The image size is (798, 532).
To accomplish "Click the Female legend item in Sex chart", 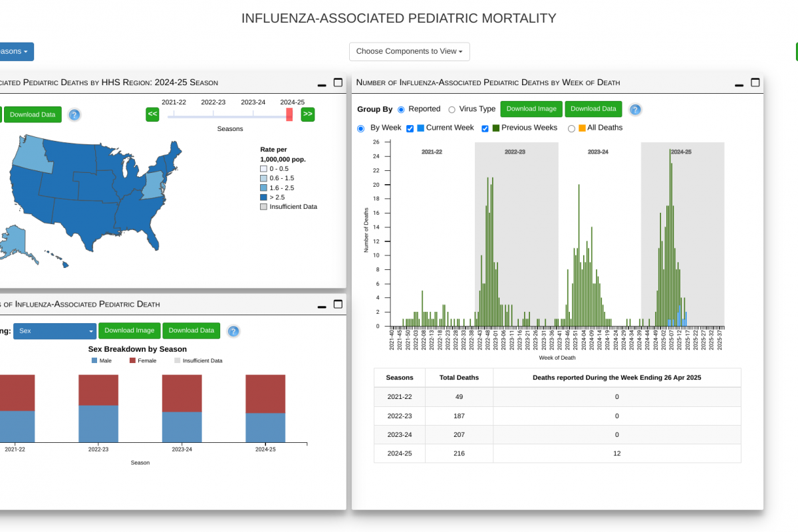I will [143, 360].
